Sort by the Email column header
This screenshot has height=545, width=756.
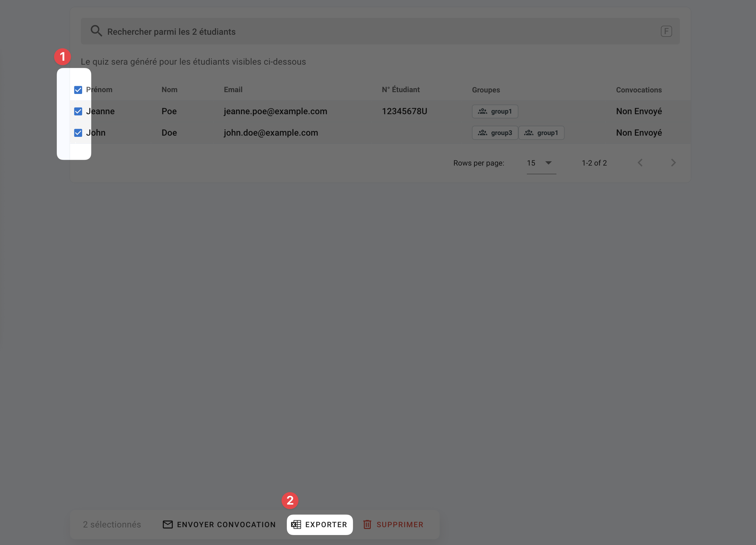coord(233,90)
